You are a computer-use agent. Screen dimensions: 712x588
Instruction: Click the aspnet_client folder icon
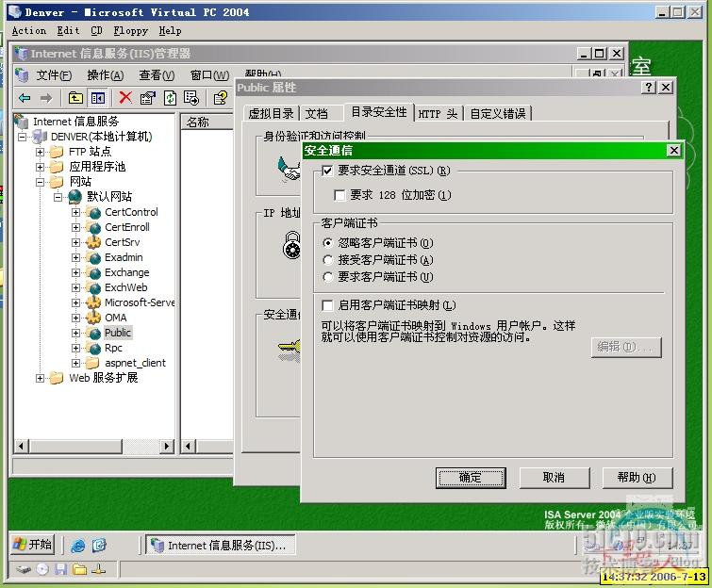point(92,363)
